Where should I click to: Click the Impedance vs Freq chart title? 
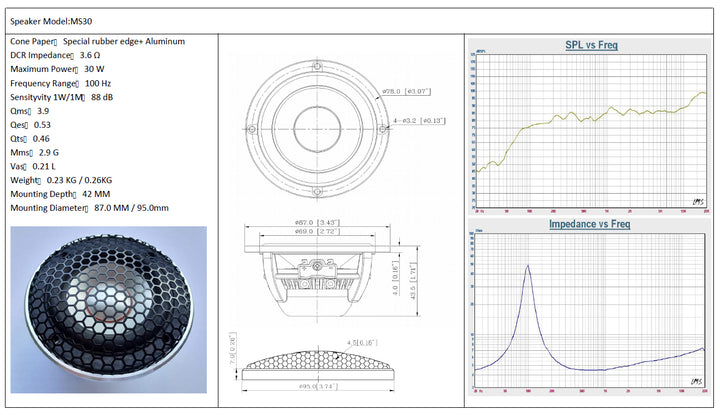[590, 225]
